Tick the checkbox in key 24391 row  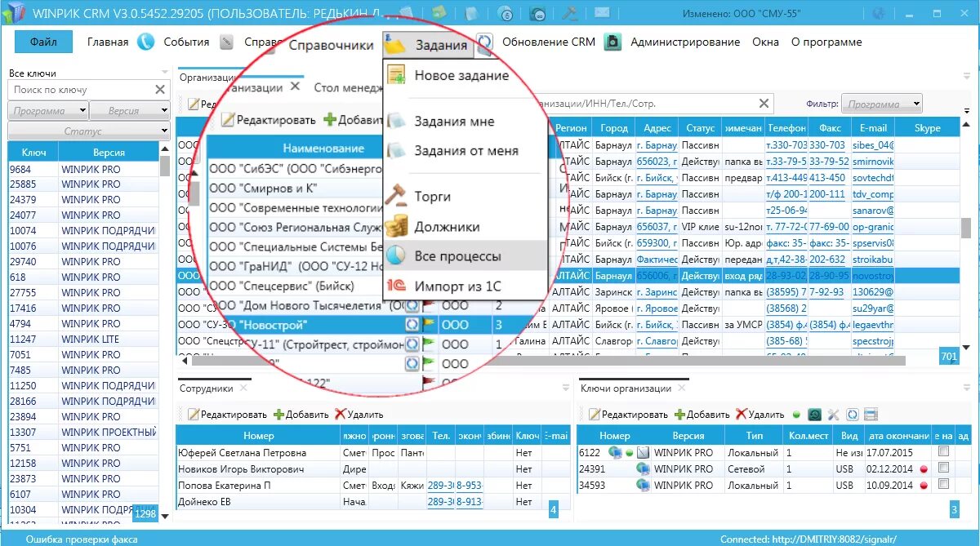944,468
